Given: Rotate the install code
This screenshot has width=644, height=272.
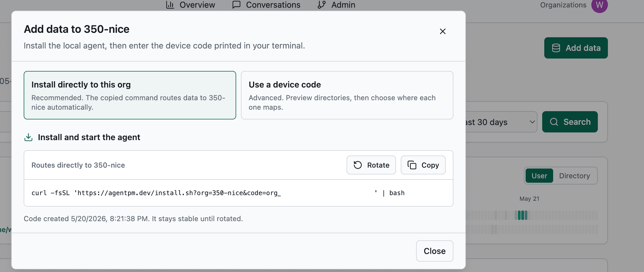Looking at the screenshot, I should click(371, 165).
